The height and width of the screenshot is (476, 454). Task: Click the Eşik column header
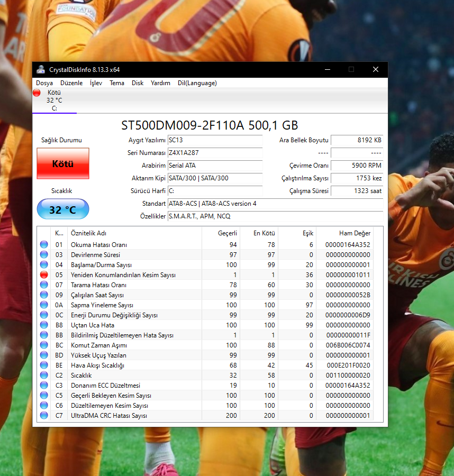coord(297,233)
